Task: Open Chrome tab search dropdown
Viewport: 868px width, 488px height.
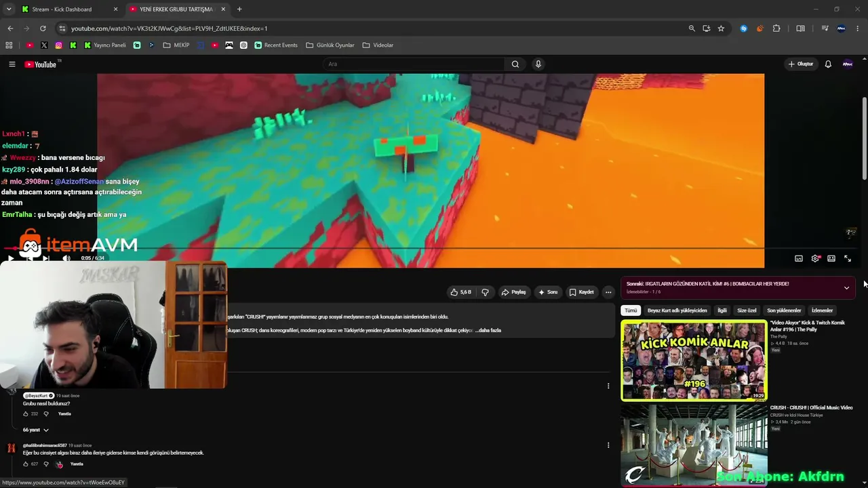Action: 9,9
